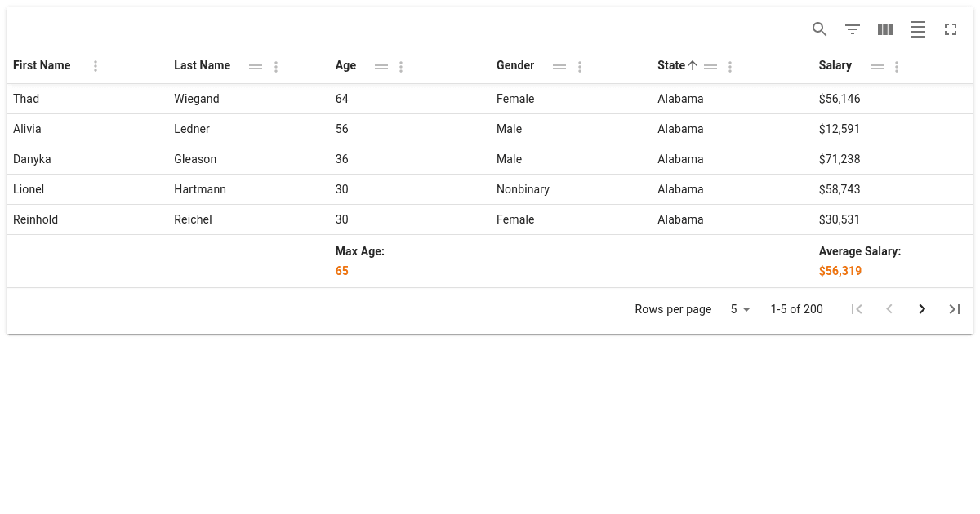This screenshot has width=980, height=514.
Task: Go to the next page
Action: click(922, 309)
